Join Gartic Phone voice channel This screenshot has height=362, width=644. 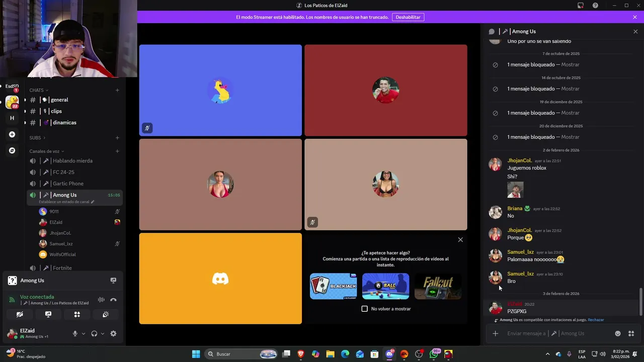[x=74, y=184]
